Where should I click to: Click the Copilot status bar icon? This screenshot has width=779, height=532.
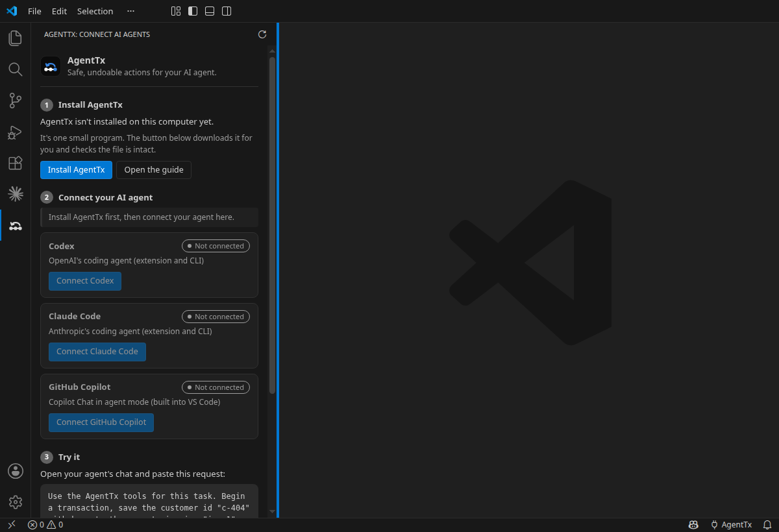tap(693, 525)
